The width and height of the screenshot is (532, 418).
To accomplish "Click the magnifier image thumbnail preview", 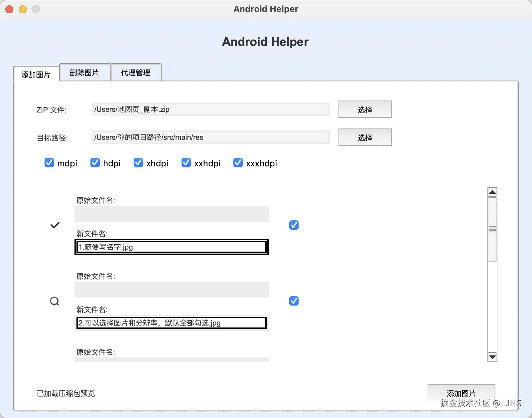I will 55,301.
